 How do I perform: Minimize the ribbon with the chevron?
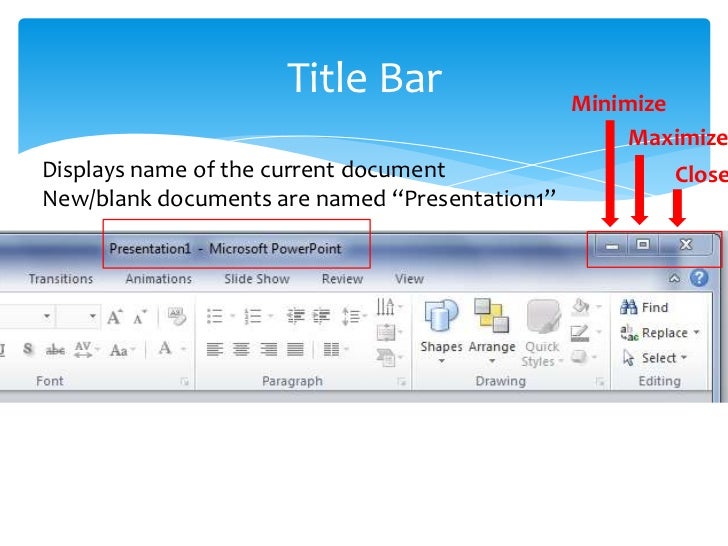pyautogui.click(x=674, y=278)
